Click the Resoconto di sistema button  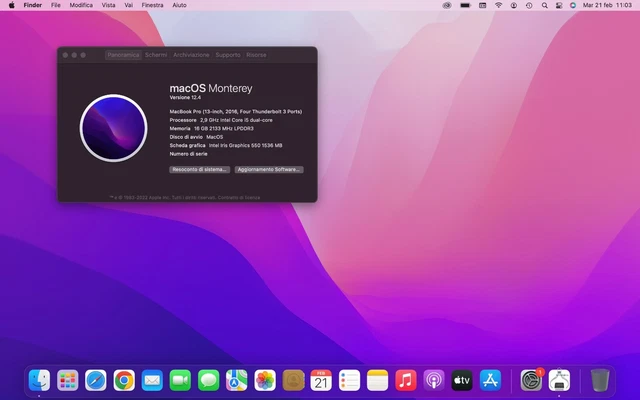(x=200, y=169)
